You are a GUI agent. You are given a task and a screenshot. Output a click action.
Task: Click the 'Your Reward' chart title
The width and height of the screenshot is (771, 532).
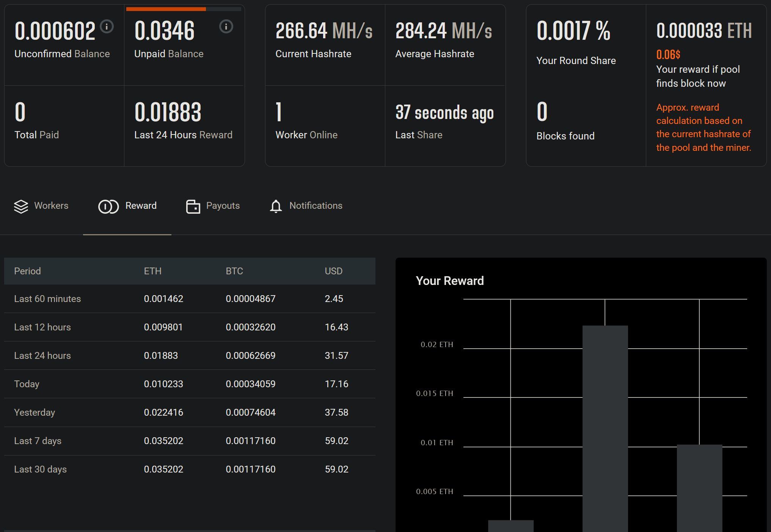coord(450,281)
